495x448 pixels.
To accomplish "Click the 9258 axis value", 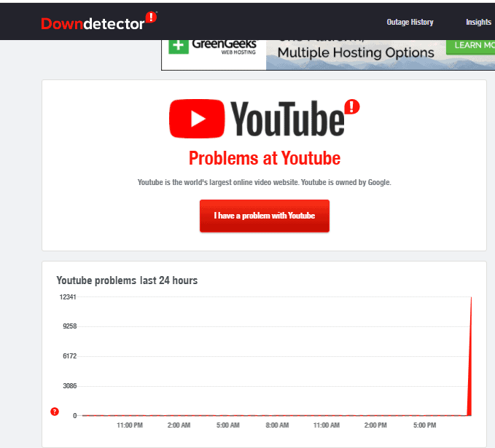I will 70,326.
